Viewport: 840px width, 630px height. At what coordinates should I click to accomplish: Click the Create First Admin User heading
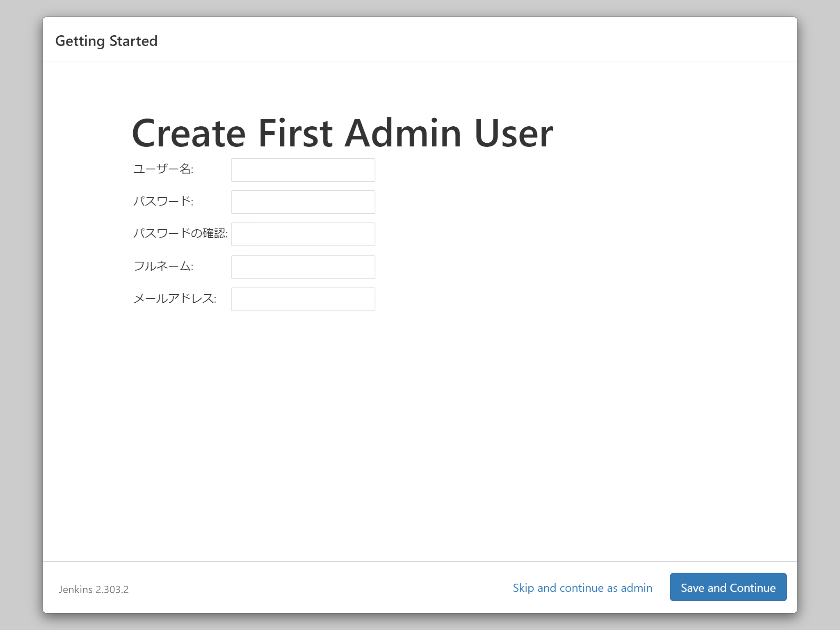[342, 133]
